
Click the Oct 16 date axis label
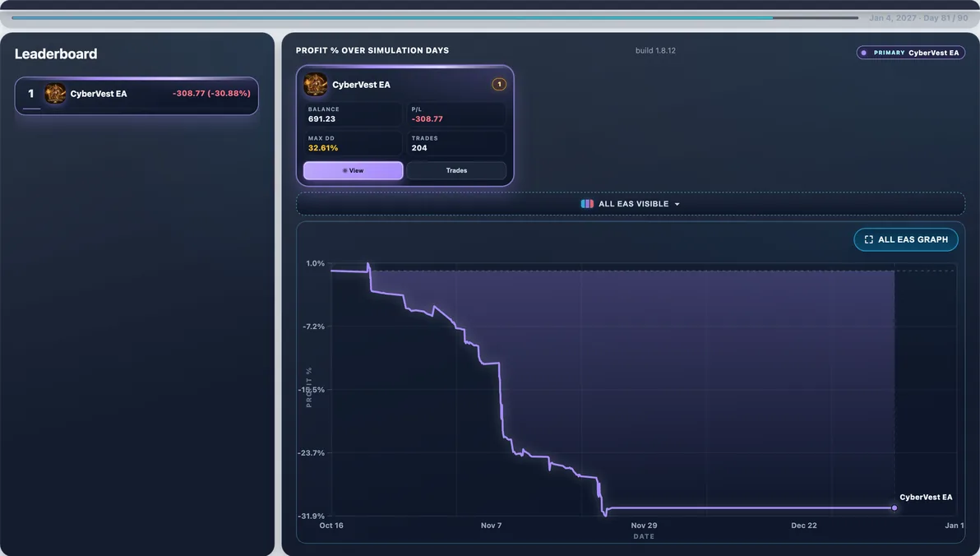point(331,526)
